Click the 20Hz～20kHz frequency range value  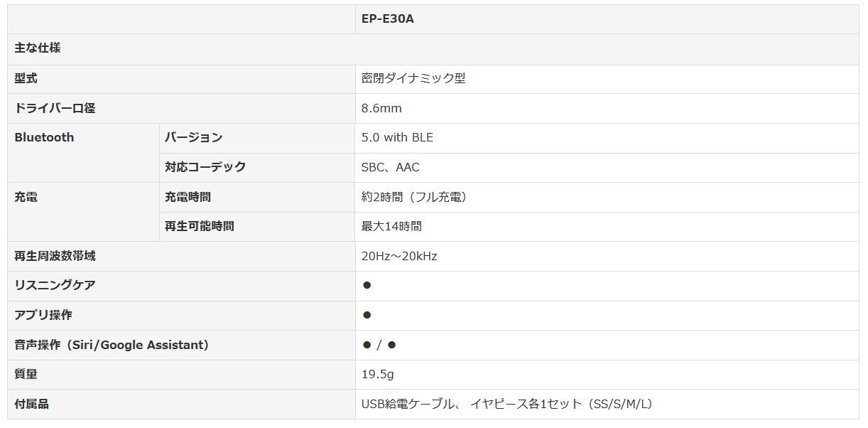pos(399,256)
